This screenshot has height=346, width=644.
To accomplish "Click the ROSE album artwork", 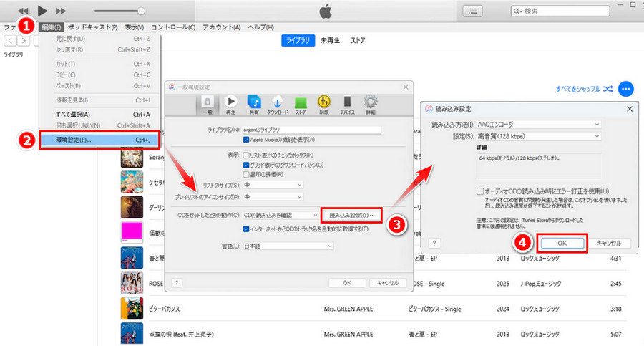I will point(132,283).
